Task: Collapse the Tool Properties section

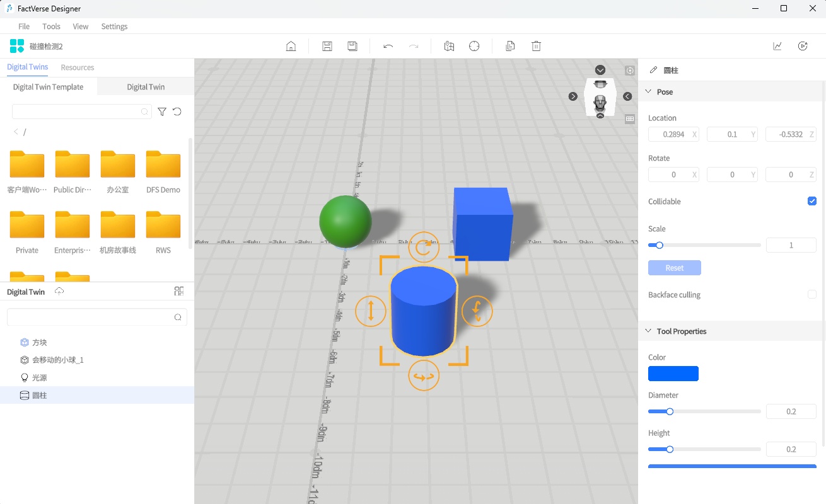Action: [x=648, y=330]
